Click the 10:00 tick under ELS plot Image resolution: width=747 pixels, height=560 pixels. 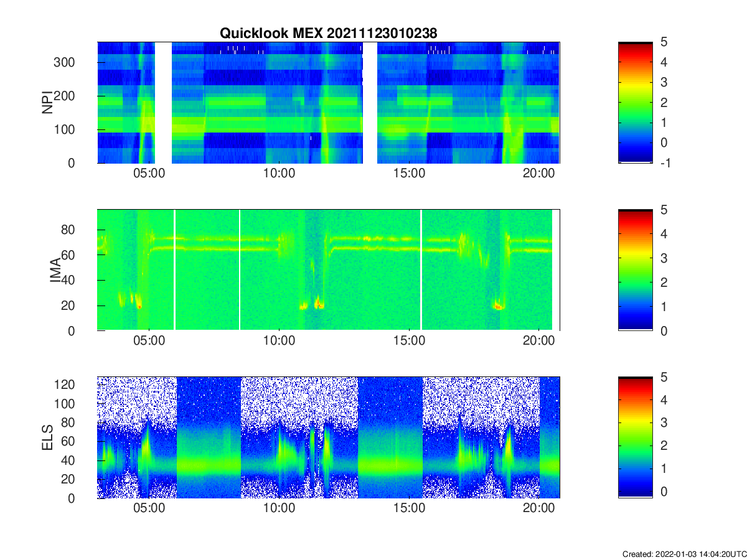pyautogui.click(x=279, y=510)
